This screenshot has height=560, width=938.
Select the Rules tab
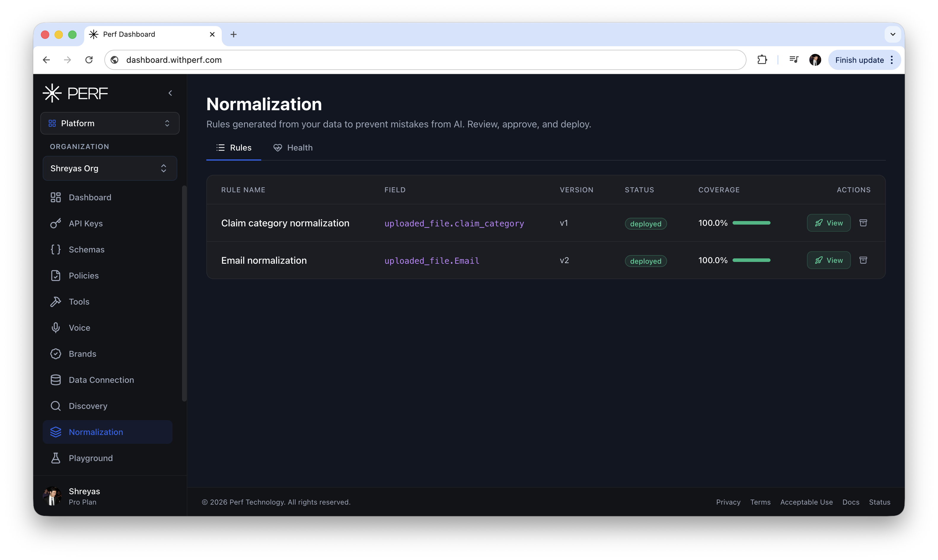[234, 148]
